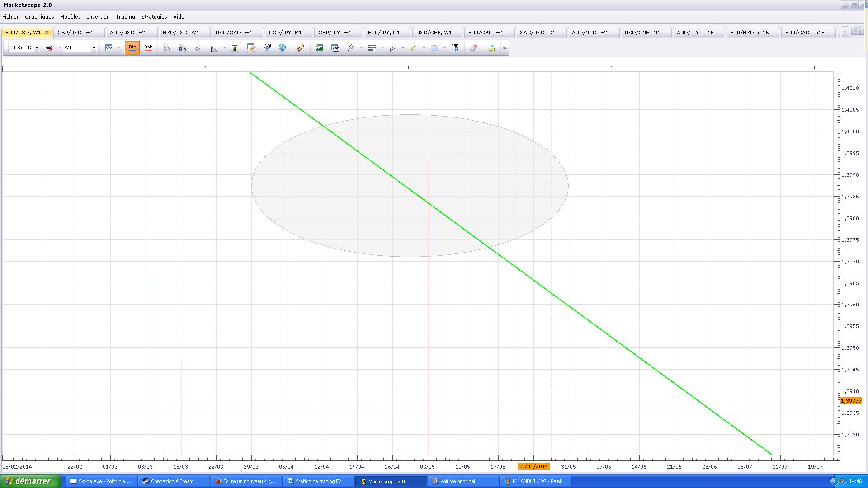Open the EUR/USD symbol dropdown
Image resolution: width=868 pixels, height=488 pixels.
point(37,48)
